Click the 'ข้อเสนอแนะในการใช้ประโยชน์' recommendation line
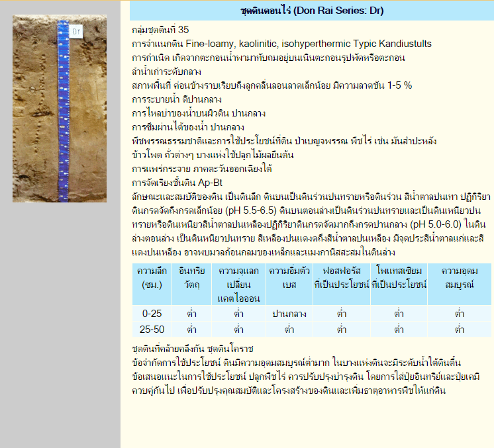The image size is (494, 448). [306, 377]
